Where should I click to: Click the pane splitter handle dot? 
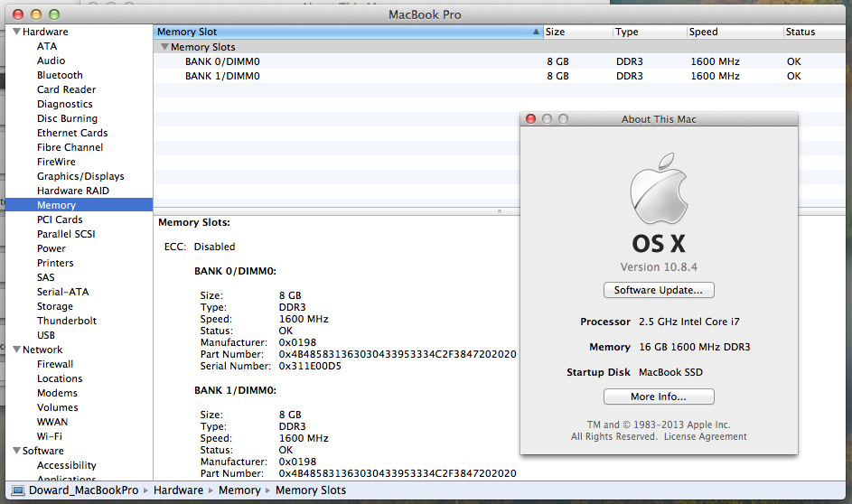500,211
